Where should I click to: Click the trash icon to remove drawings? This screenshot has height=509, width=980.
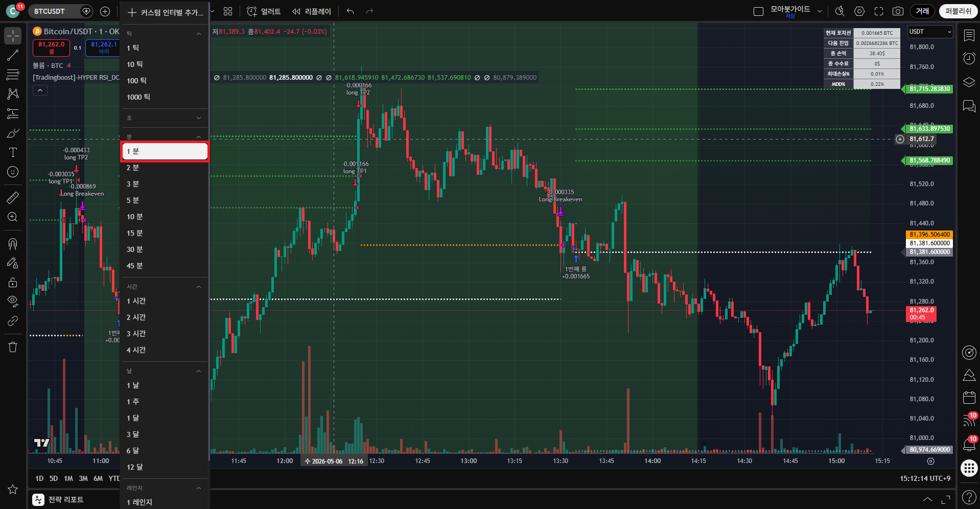(13, 347)
